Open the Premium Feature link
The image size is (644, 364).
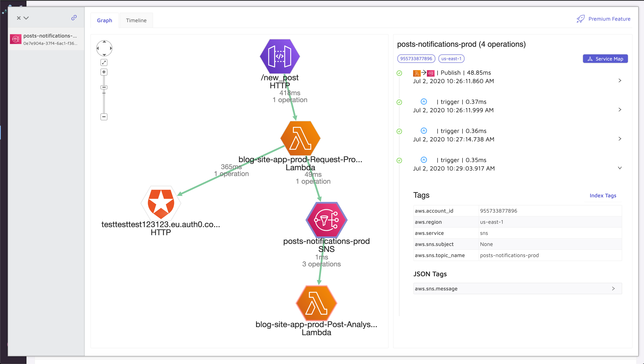tap(609, 19)
